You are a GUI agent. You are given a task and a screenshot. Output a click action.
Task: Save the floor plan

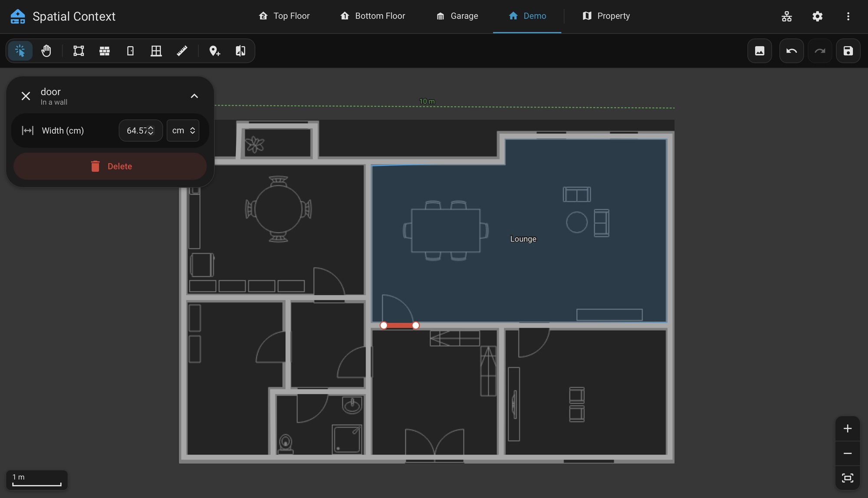848,51
